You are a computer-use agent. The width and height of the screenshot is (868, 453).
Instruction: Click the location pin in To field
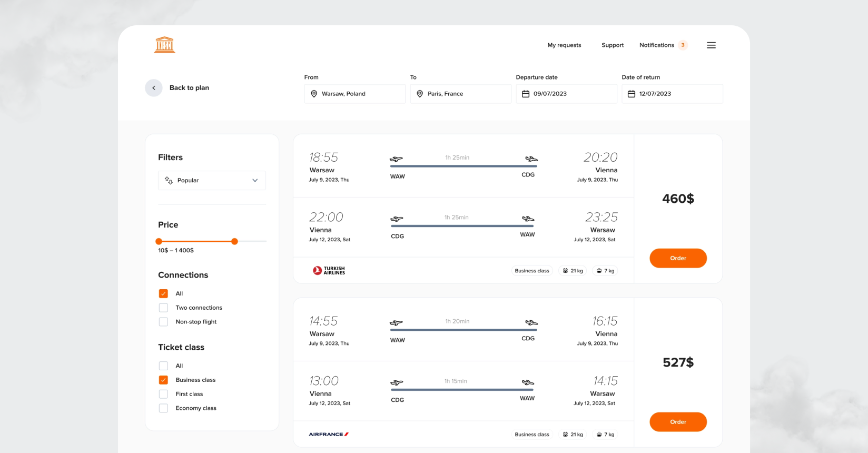pyautogui.click(x=420, y=94)
